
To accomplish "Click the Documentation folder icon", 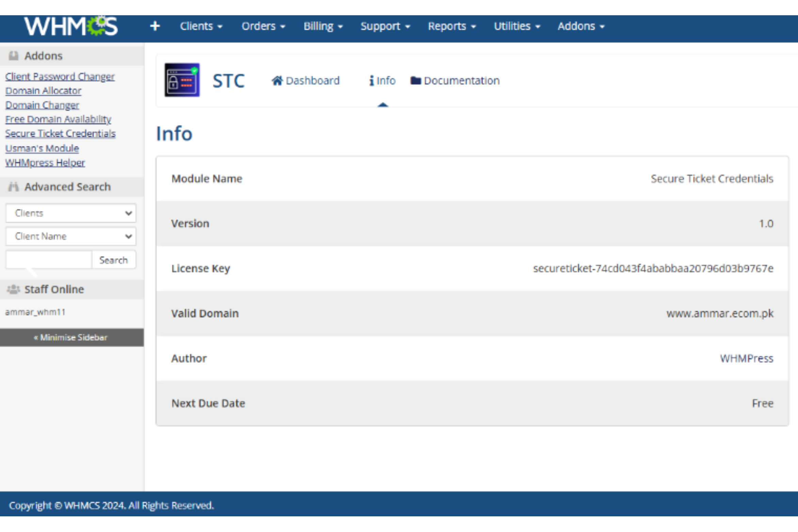I will click(415, 81).
